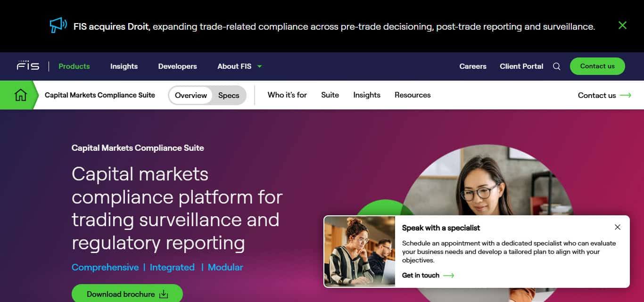644x302 pixels.
Task: Open the Developers menu
Action: coord(178,66)
